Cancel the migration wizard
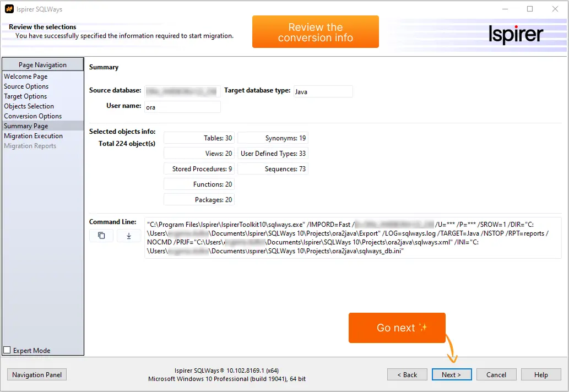 [x=496, y=374]
